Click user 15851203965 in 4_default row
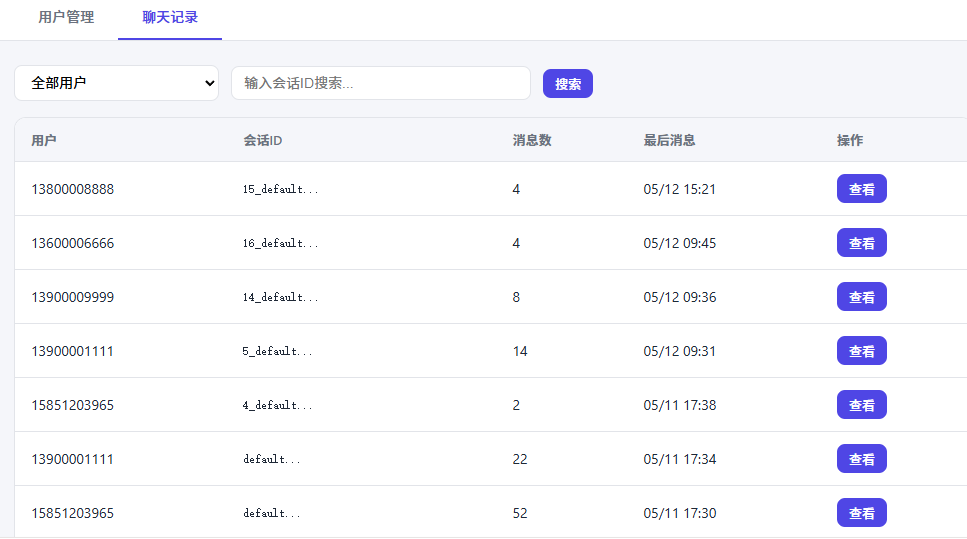Viewport: 967px width, 539px height. pyautogui.click(x=73, y=405)
